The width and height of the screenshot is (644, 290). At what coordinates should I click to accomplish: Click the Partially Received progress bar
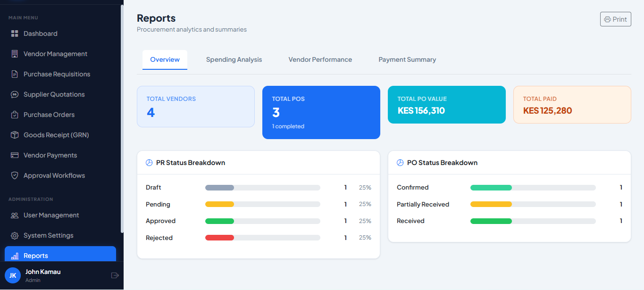tap(533, 204)
